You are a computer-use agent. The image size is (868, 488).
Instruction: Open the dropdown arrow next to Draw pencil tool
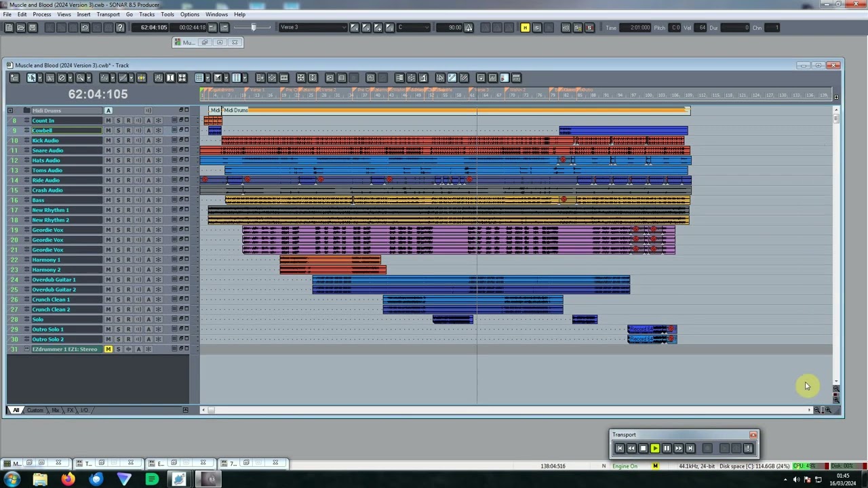131,78
